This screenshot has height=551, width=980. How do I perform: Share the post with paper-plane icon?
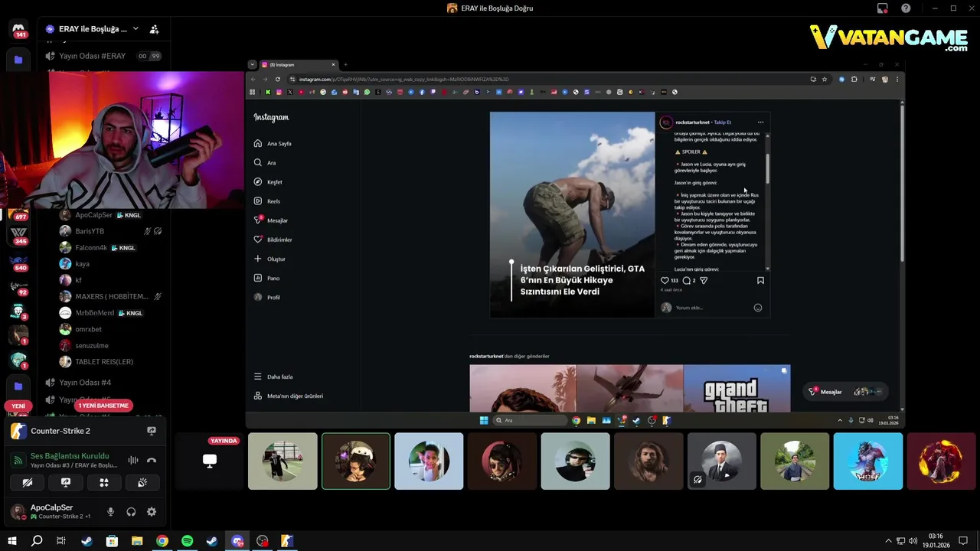(x=704, y=281)
